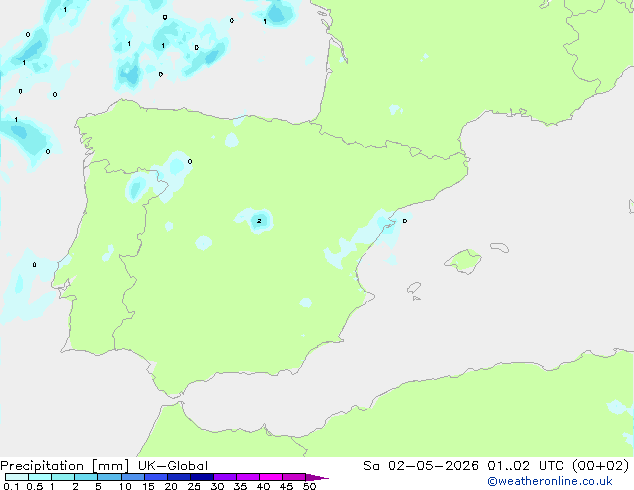Pick the 35–40 mm violet legend swatch
Viewport: 634px width, 490px height.
[x=247, y=477]
